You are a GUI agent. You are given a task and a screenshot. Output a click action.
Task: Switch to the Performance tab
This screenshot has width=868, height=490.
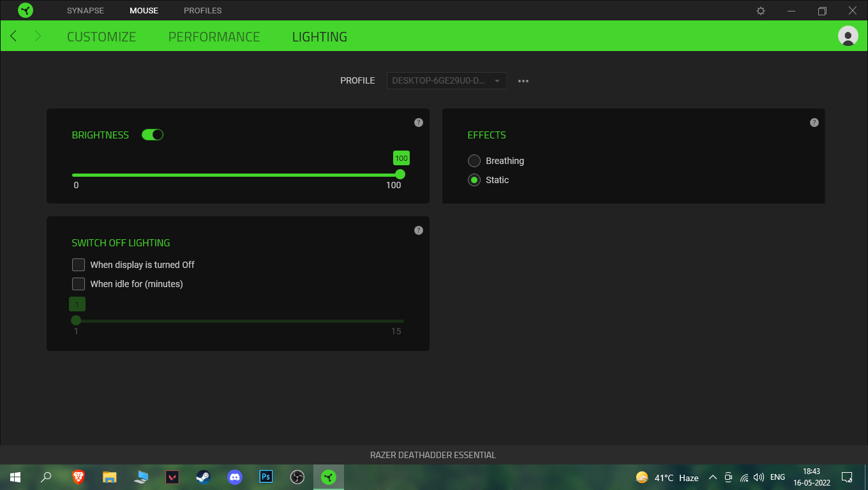click(214, 36)
